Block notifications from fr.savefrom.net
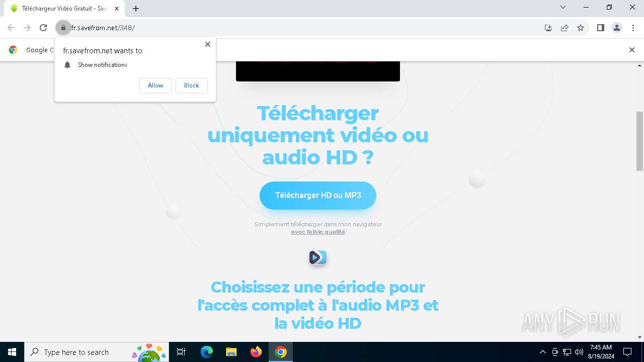 point(192,85)
